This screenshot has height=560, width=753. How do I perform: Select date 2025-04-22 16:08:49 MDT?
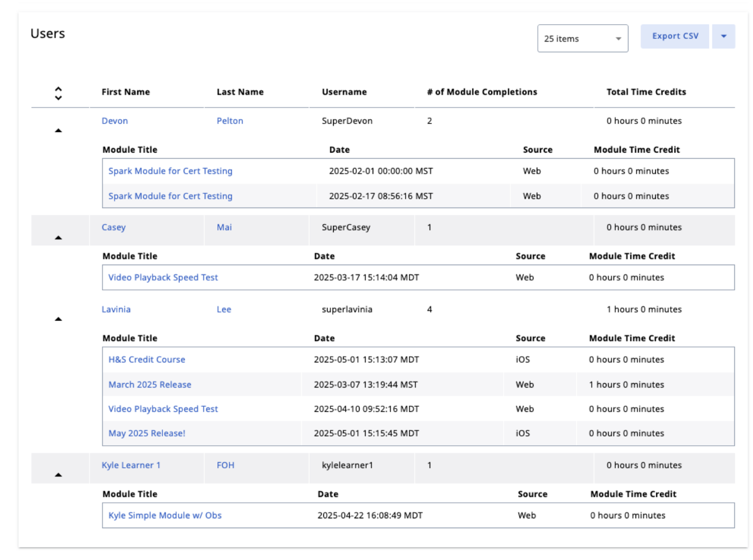point(370,516)
